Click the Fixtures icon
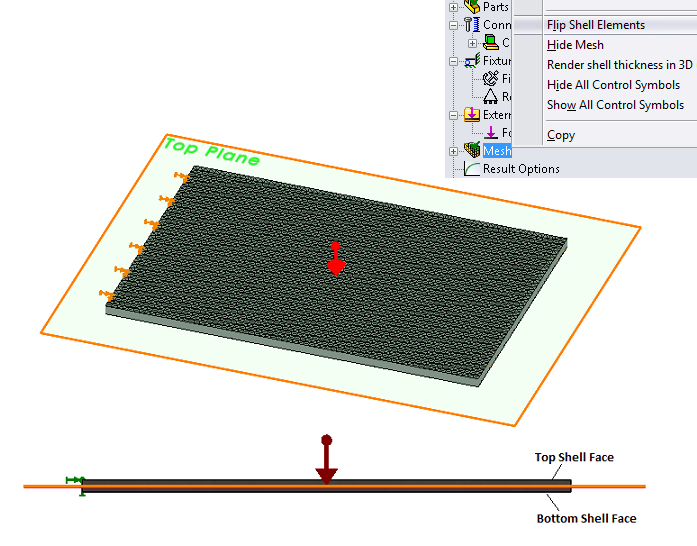697x546 pixels. coord(472,60)
